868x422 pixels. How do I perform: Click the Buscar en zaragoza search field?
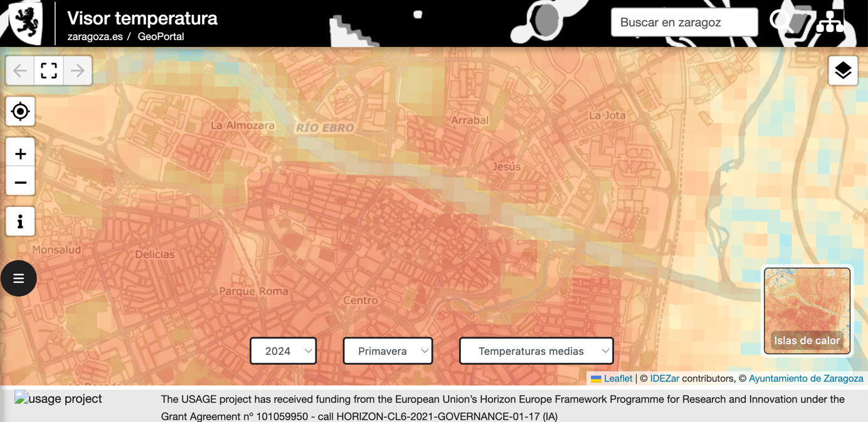684,23
